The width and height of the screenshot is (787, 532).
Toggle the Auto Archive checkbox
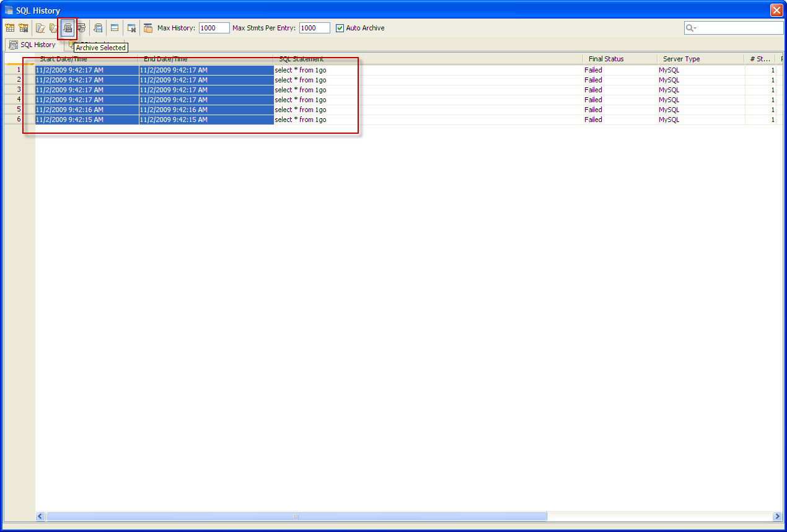coord(340,28)
